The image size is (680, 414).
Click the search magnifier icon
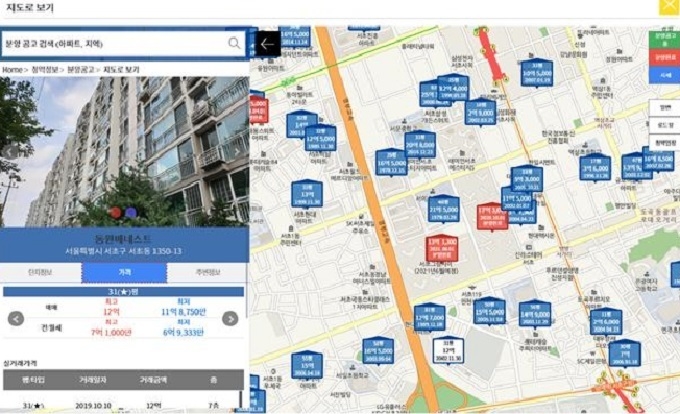tap(234, 43)
